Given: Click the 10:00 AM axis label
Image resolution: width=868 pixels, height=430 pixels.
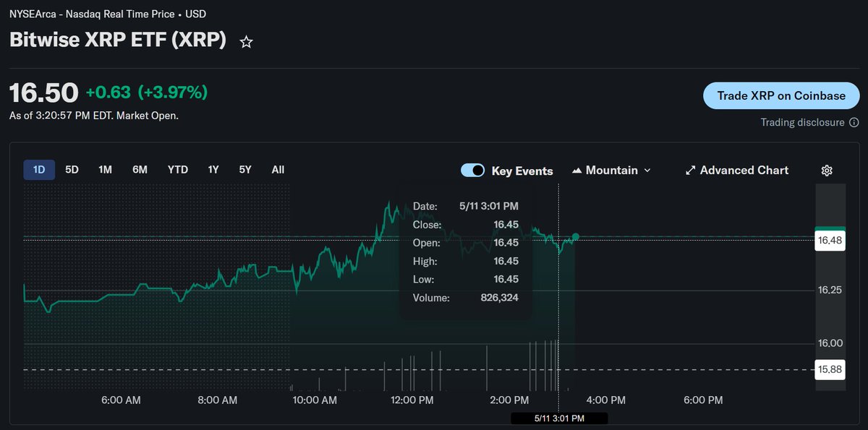Looking at the screenshot, I should point(315,400).
